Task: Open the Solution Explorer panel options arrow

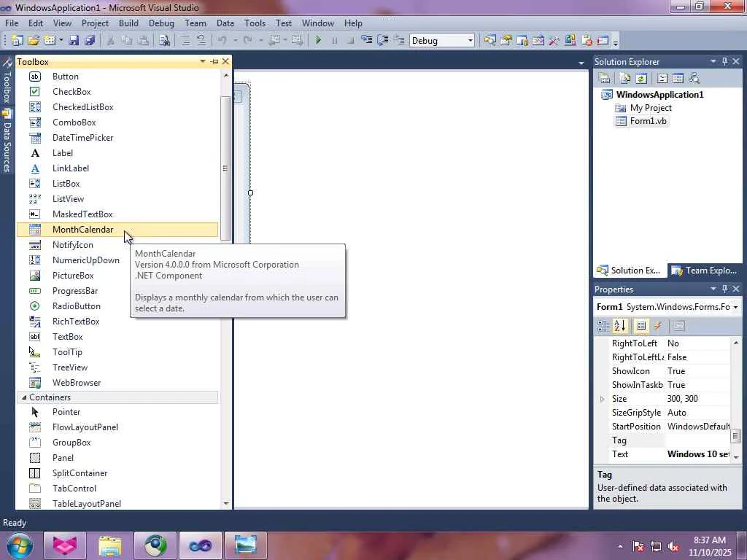Action: pyautogui.click(x=713, y=61)
